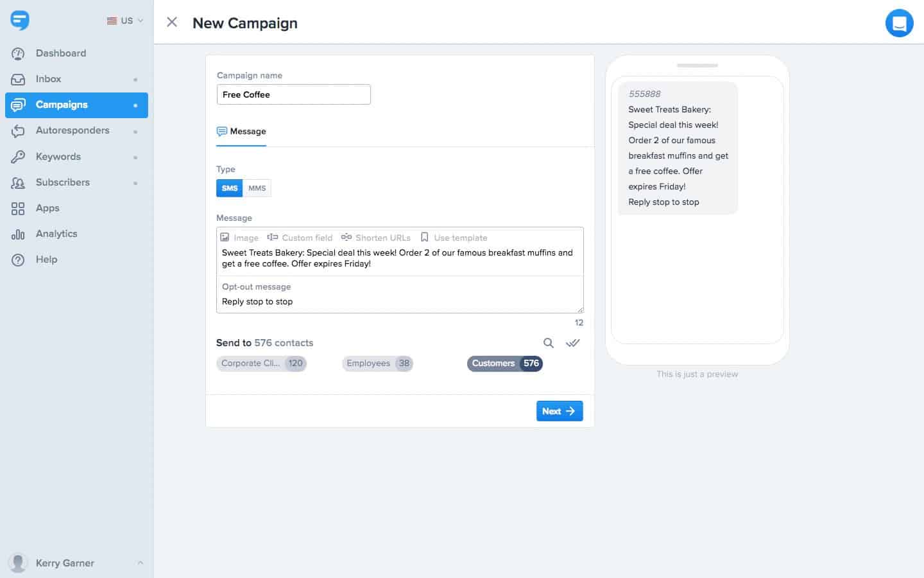Insert a Custom field in message
The height and width of the screenshot is (578, 924).
tap(300, 238)
